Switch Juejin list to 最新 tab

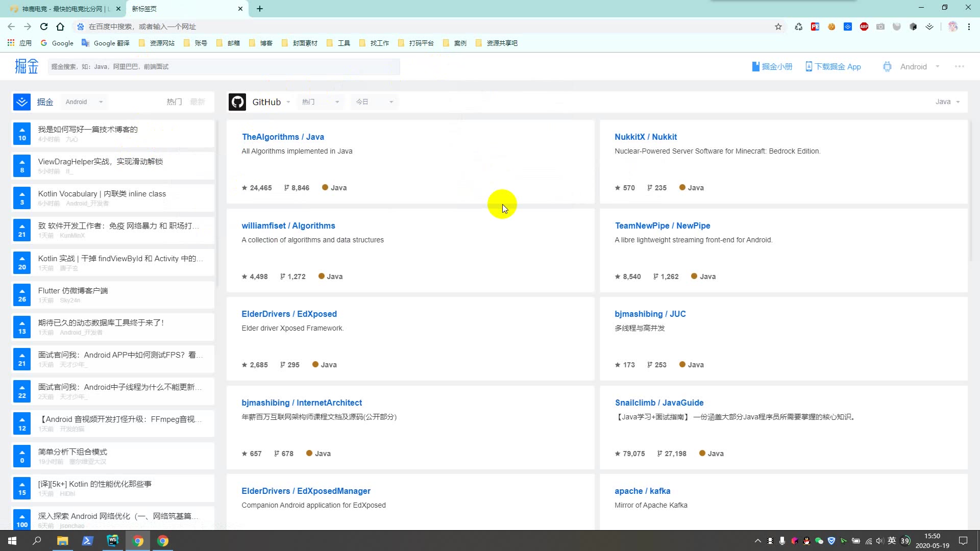(198, 102)
